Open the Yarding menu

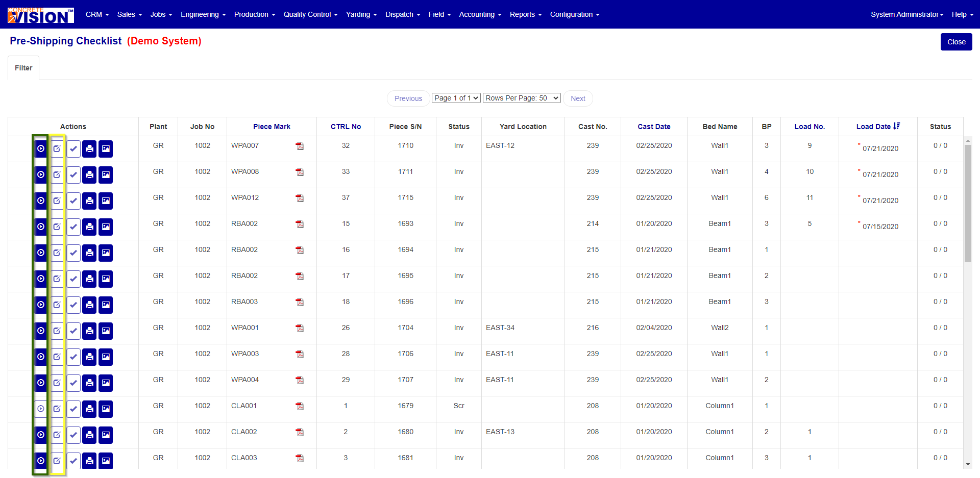pyautogui.click(x=361, y=14)
